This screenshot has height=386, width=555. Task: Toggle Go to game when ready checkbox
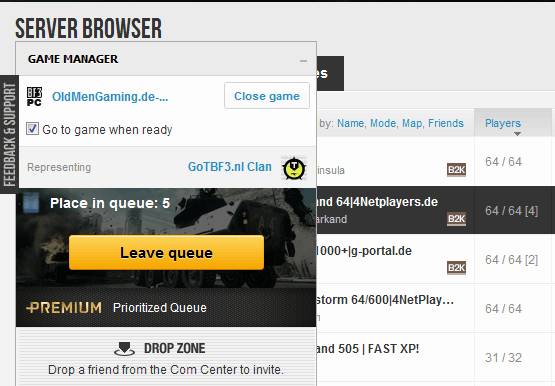[x=32, y=129]
